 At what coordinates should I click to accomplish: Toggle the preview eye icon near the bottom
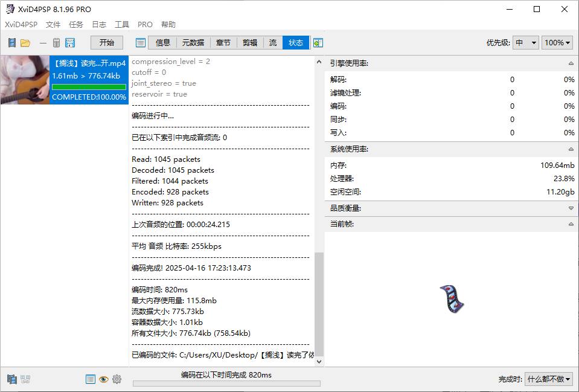[x=104, y=379]
